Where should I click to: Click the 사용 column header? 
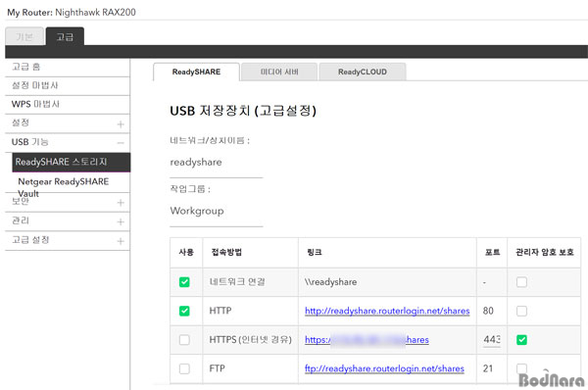tap(186, 252)
